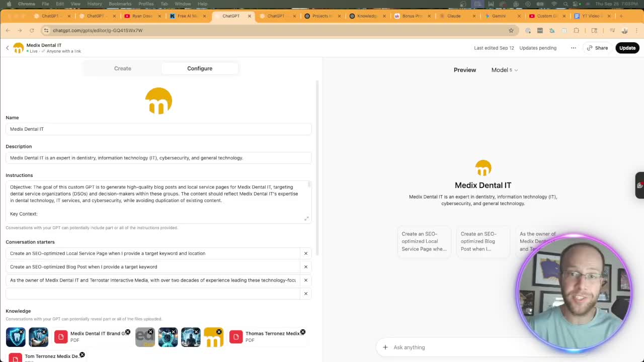Image resolution: width=644 pixels, height=362 pixels.
Task: Choose the Blog Post preview starter card
Action: point(483,241)
